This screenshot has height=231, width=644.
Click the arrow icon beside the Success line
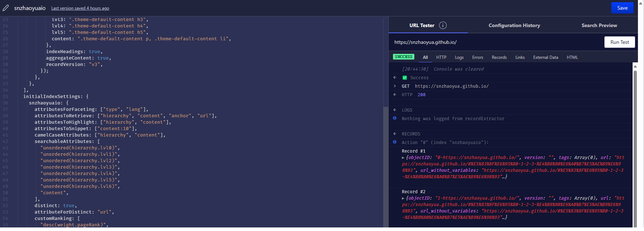coord(395,77)
